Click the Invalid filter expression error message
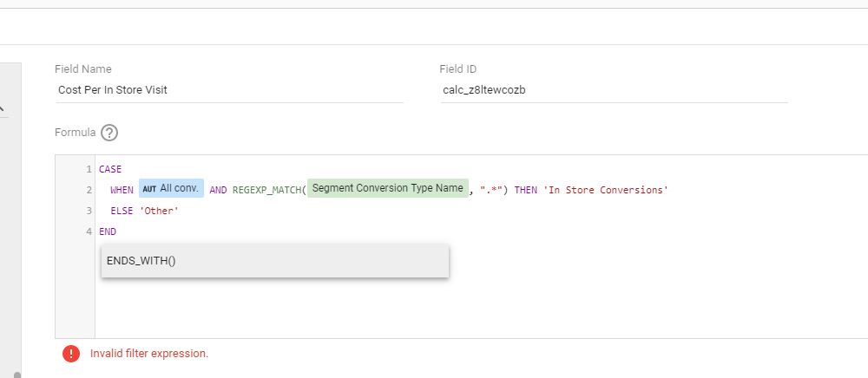 (149, 354)
